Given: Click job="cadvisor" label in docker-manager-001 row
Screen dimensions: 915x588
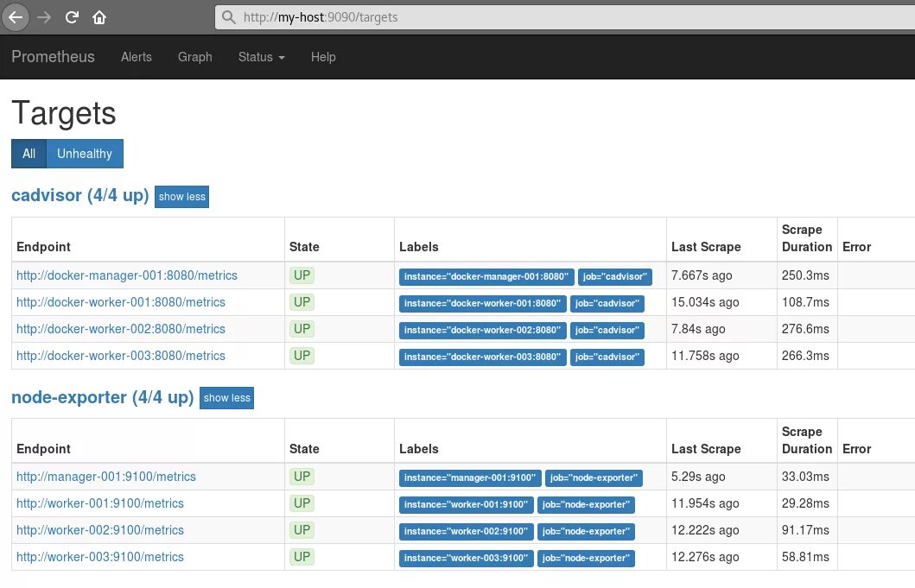Looking at the screenshot, I should pyautogui.click(x=615, y=277).
